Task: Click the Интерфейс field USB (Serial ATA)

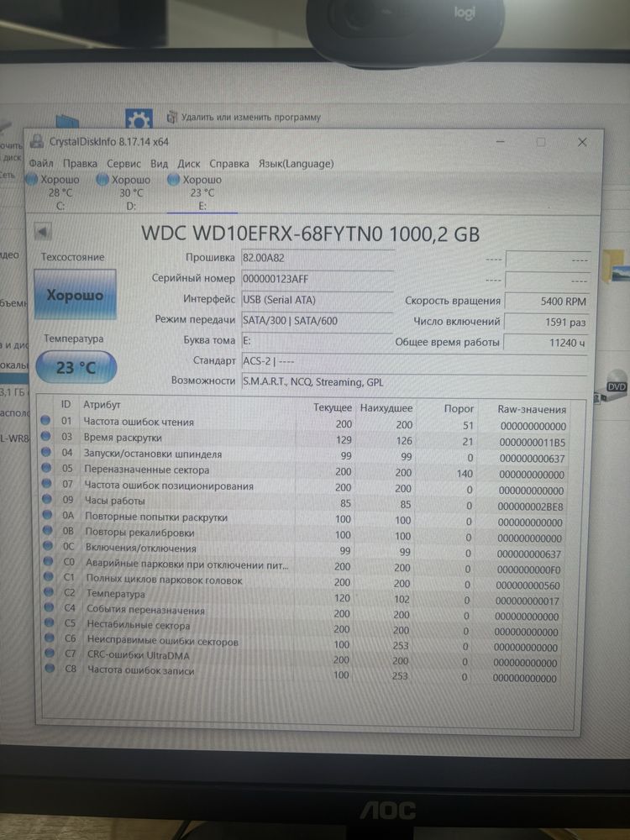Action: (318, 300)
